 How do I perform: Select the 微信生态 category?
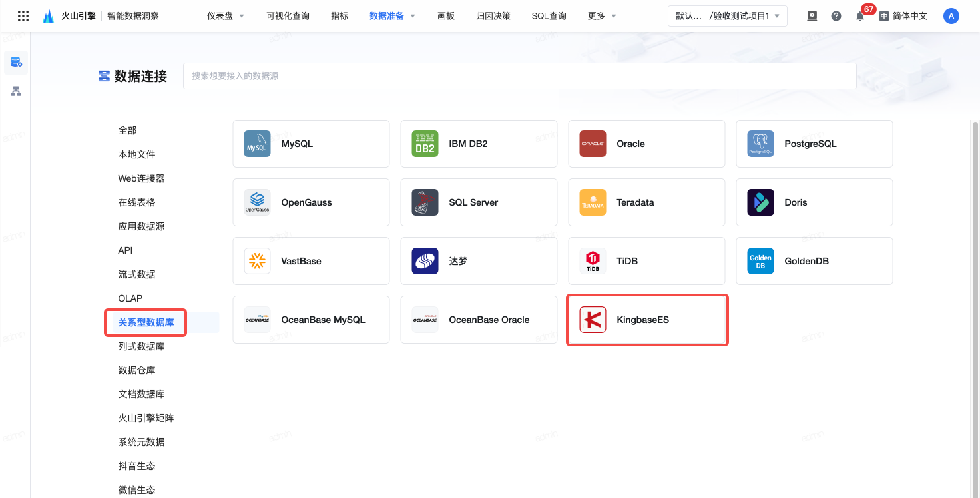137,490
